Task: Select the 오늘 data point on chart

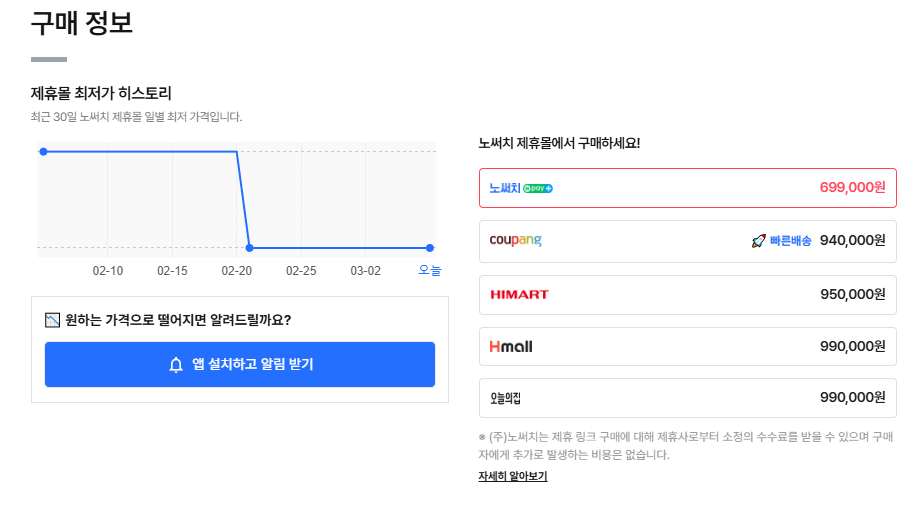Action: coord(430,248)
